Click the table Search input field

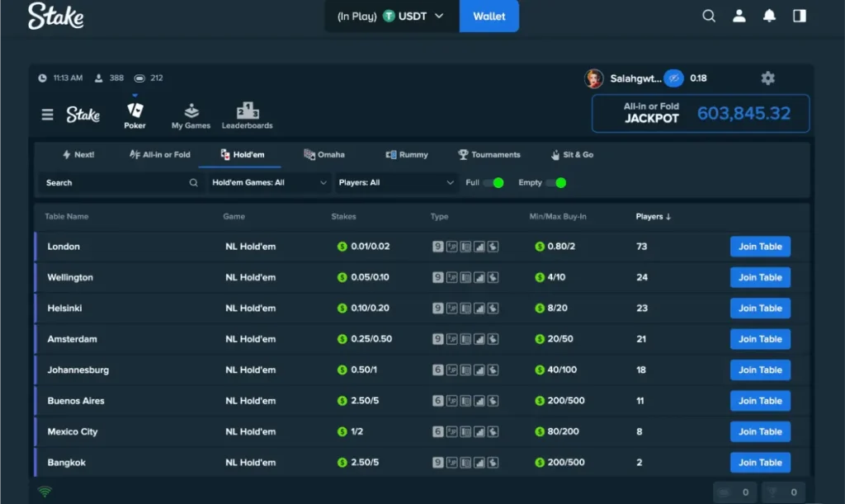[121, 182]
